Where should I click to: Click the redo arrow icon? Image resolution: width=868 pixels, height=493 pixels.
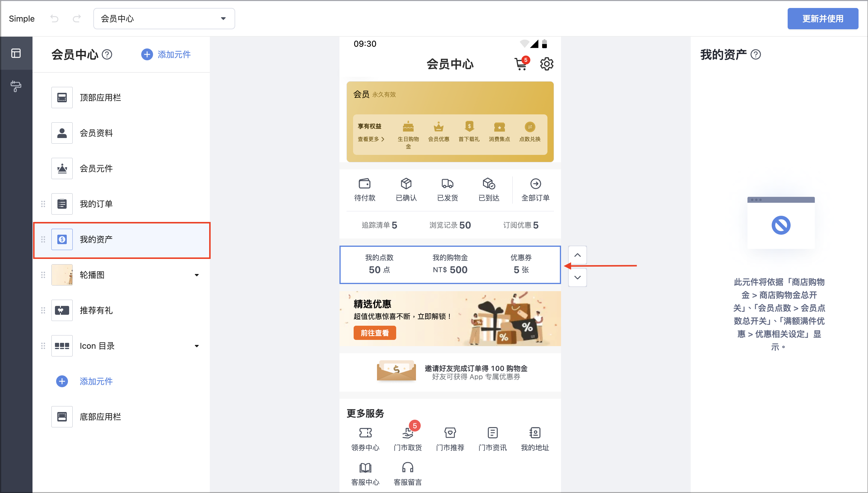[77, 19]
